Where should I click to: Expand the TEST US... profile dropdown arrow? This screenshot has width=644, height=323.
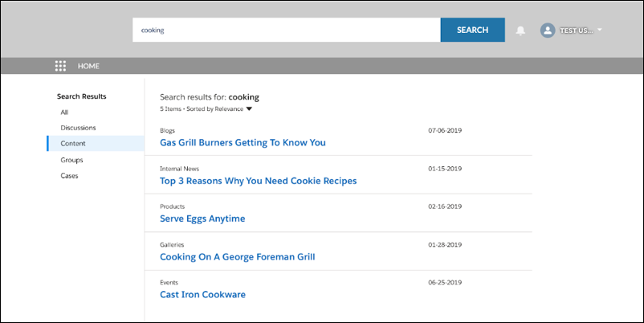pos(600,30)
